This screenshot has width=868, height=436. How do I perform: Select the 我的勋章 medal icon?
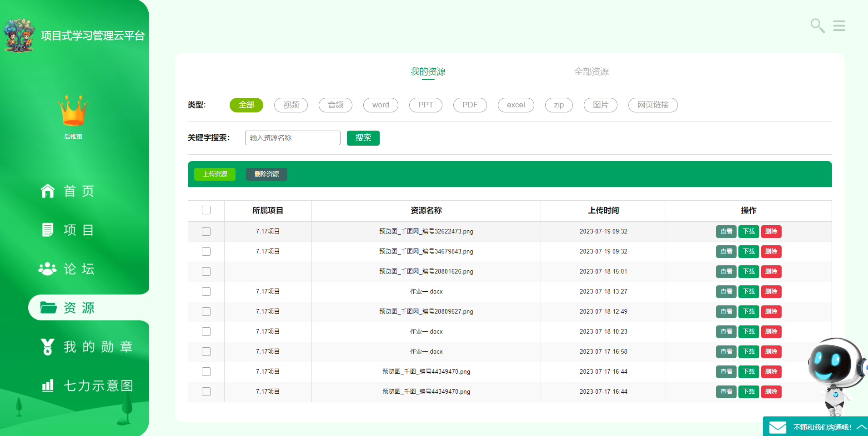click(x=47, y=347)
